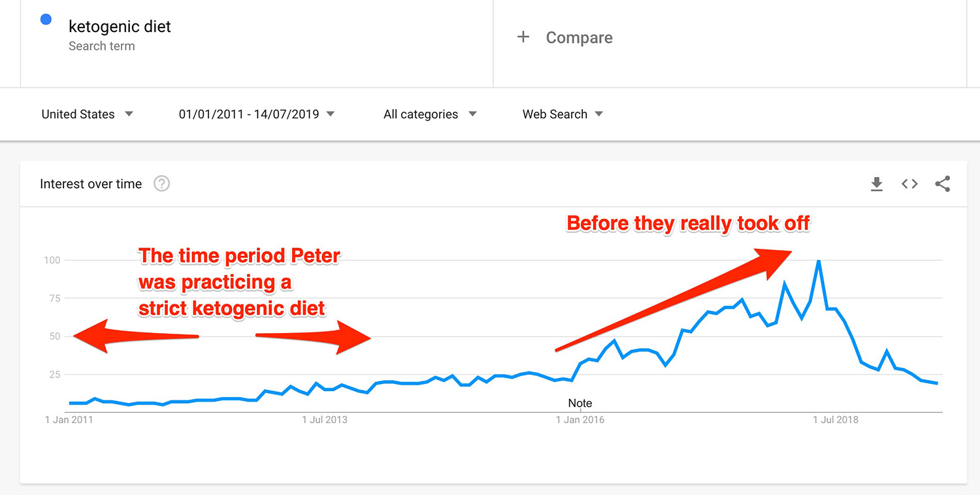Open the help question mark icon

(x=161, y=184)
